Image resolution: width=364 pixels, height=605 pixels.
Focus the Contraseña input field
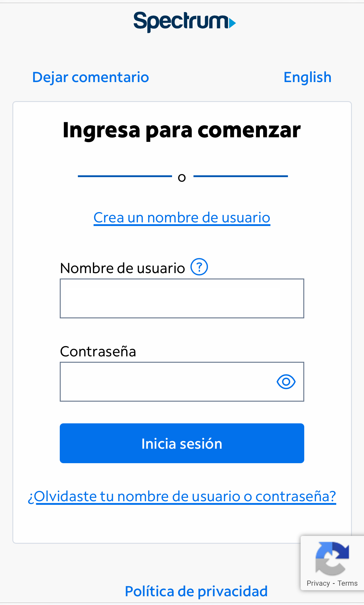tap(166, 382)
